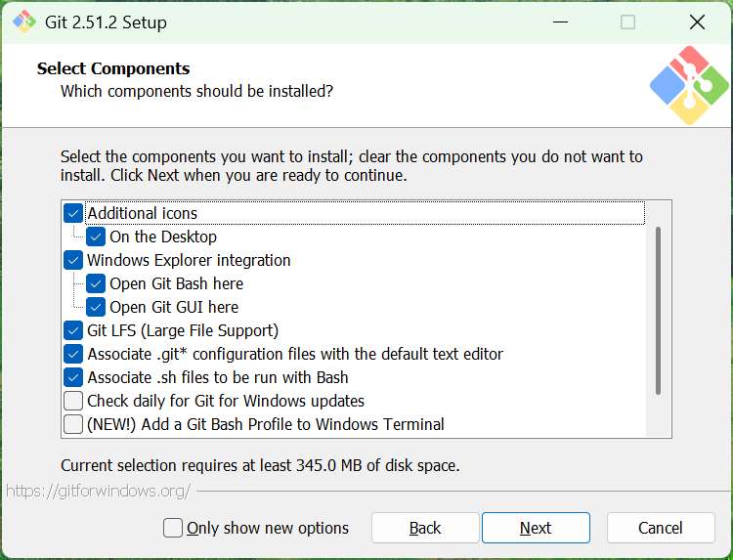This screenshot has height=560, width=733.
Task: Uncheck Associate .sh files with Bash
Action: coord(73,377)
